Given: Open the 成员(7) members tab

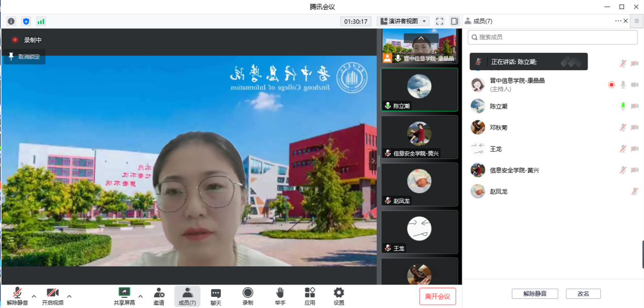Looking at the screenshot, I should coord(187,296).
